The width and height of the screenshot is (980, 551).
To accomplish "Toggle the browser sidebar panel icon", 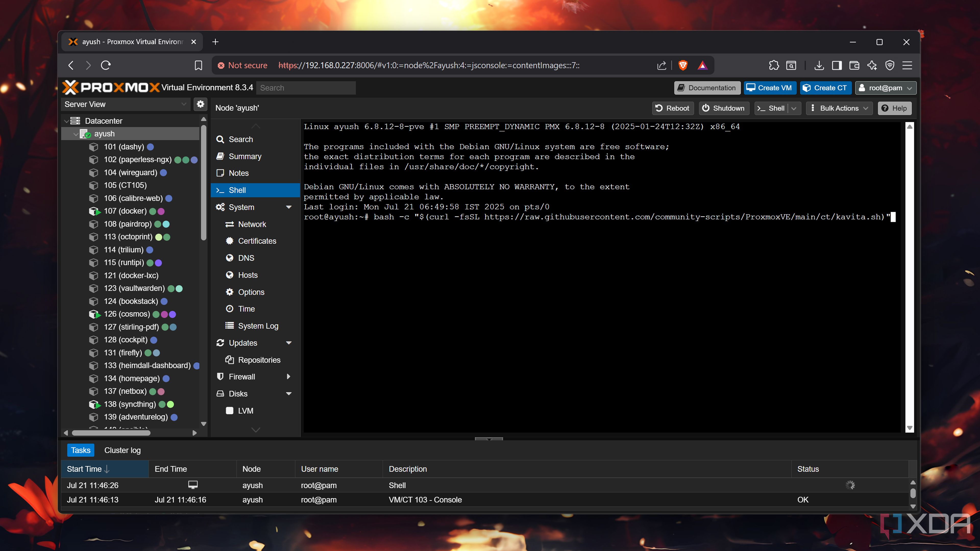I will click(837, 65).
